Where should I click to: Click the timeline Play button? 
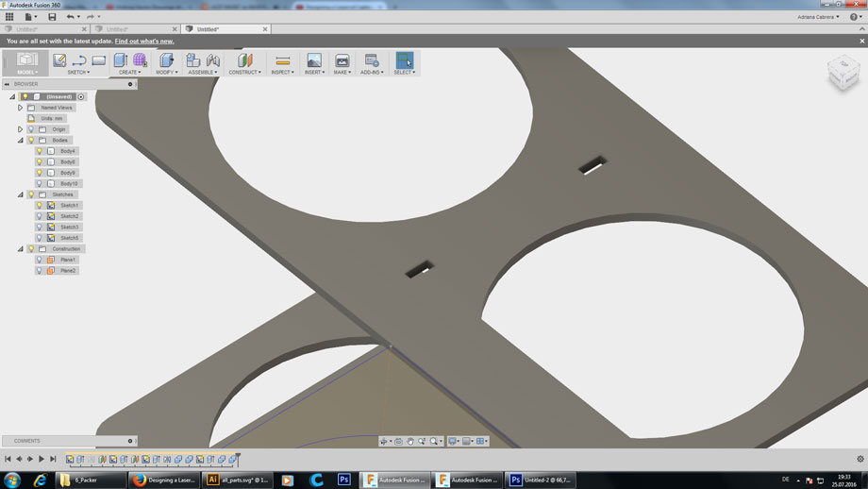tap(41, 459)
